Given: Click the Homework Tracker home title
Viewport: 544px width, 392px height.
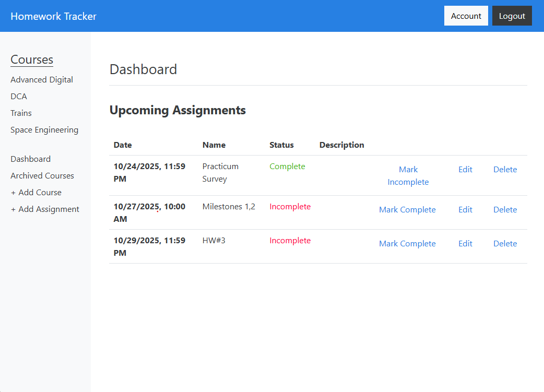Looking at the screenshot, I should 53,16.
